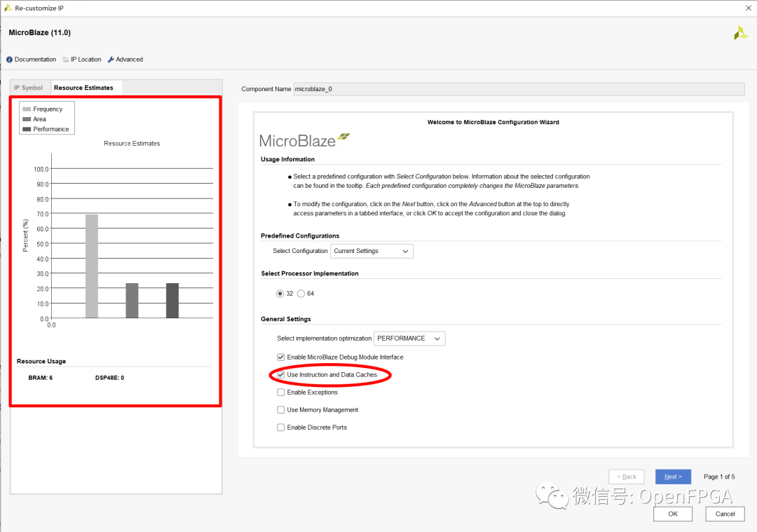Viewport: 757px width, 532px height.
Task: Enable the Exceptions checkbox
Action: click(280, 393)
